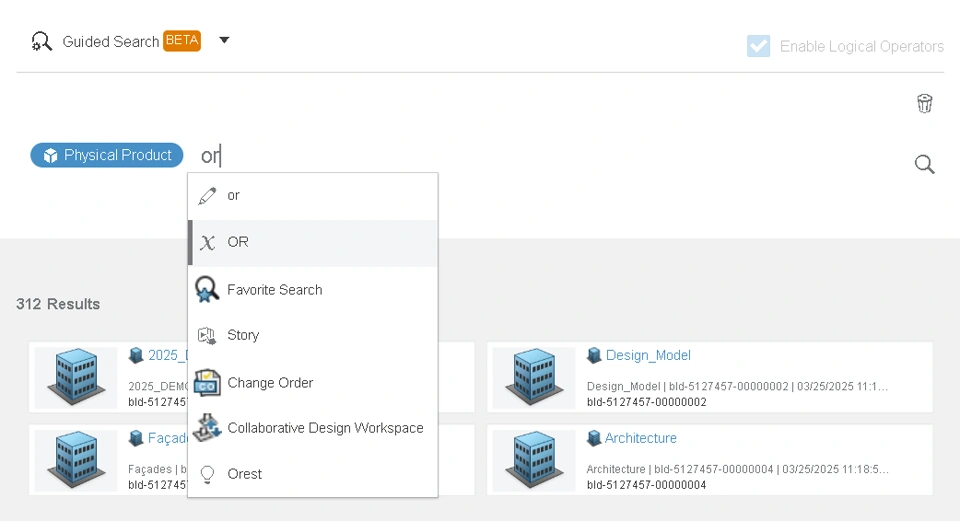Open the Design_Model result link
Screen dimensions: 960x521
(x=648, y=356)
